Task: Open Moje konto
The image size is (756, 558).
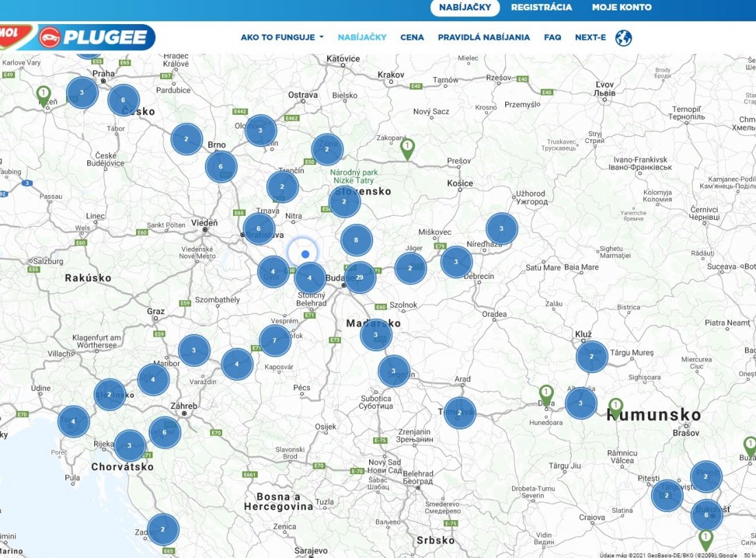Action: 621,8
